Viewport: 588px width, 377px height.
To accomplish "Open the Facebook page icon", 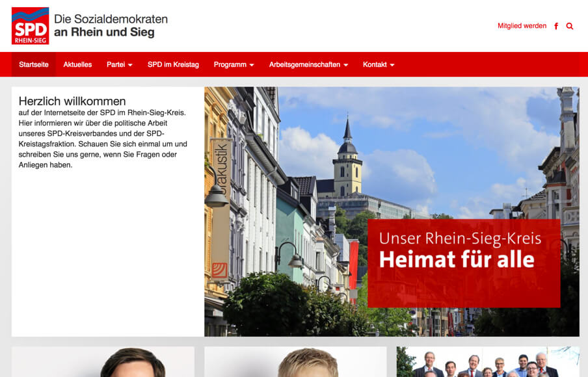I will click(x=556, y=26).
